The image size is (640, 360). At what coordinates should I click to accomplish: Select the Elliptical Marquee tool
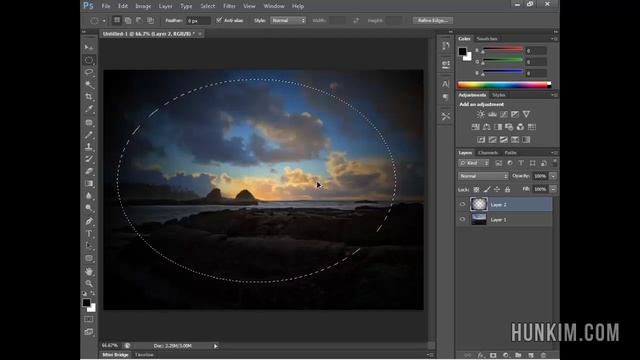pyautogui.click(x=89, y=60)
